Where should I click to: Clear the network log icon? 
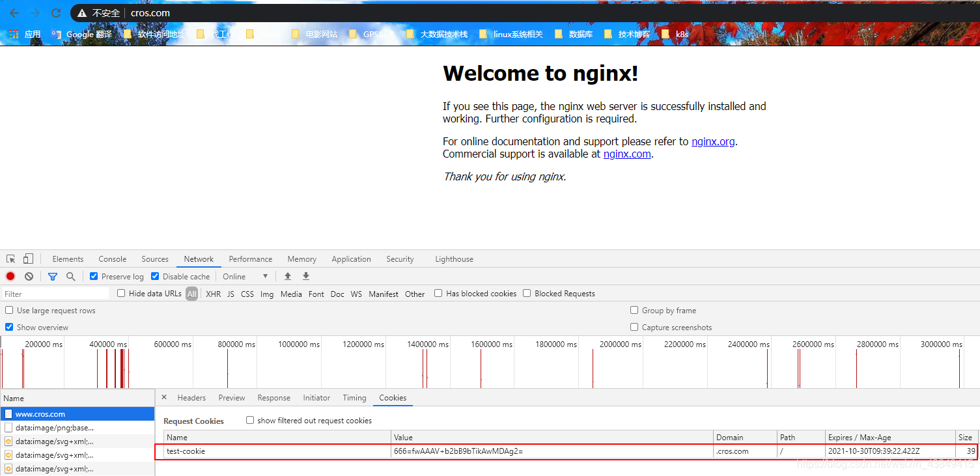[29, 276]
